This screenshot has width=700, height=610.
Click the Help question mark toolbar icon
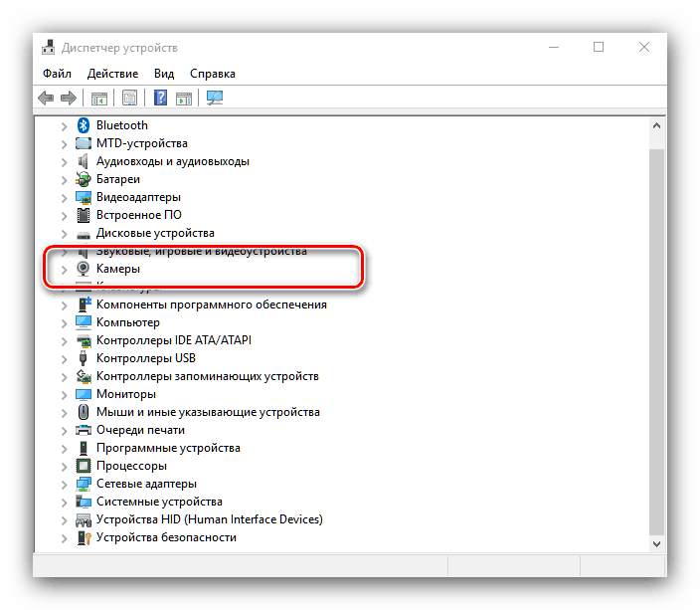pyautogui.click(x=161, y=98)
